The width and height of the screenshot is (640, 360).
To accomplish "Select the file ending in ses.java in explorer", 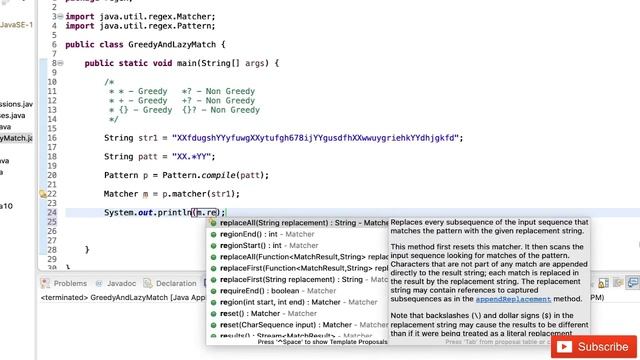I will tap(13, 116).
